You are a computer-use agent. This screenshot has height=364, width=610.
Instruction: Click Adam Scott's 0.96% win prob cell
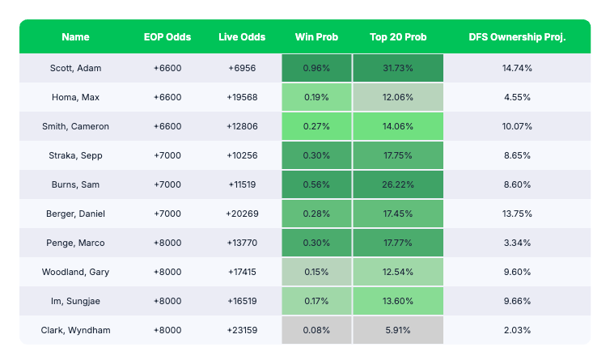click(316, 68)
